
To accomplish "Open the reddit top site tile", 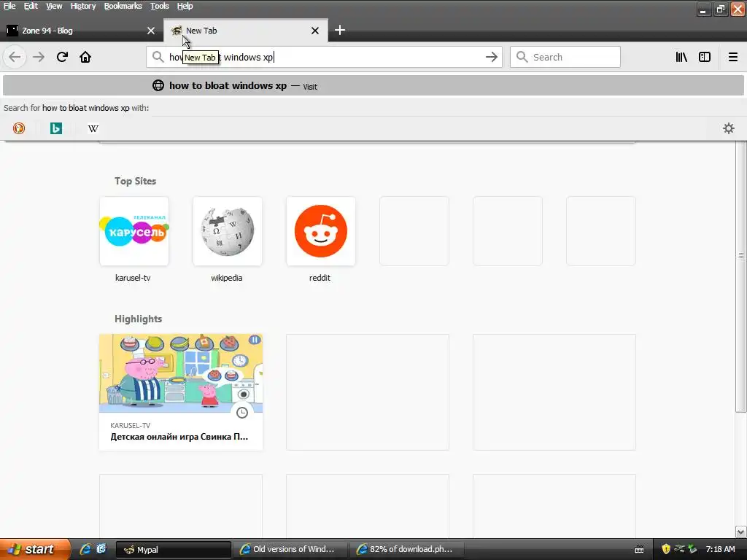I will tap(321, 231).
